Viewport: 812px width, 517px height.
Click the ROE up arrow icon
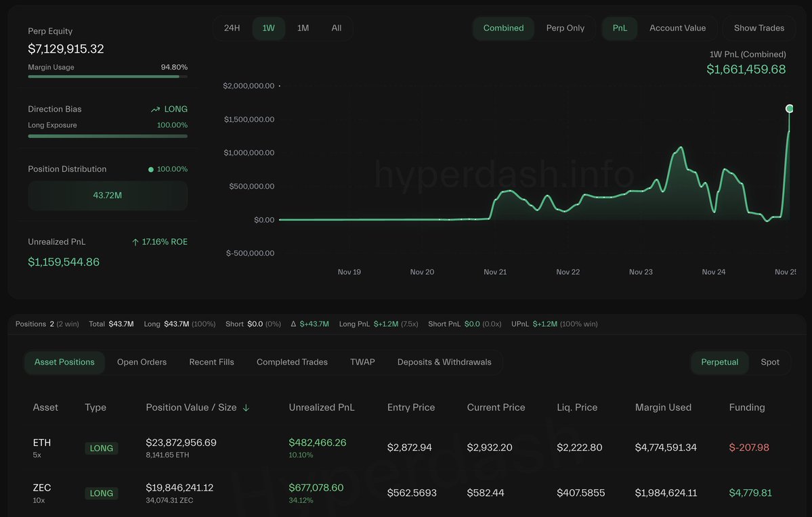[135, 242]
